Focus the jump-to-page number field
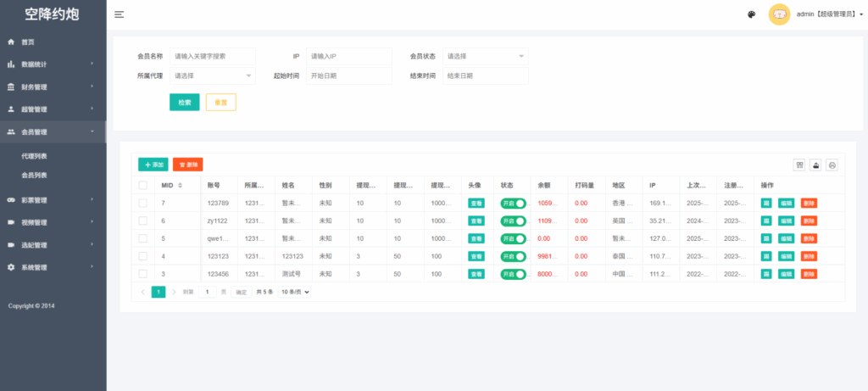The height and width of the screenshot is (391, 868). [208, 292]
